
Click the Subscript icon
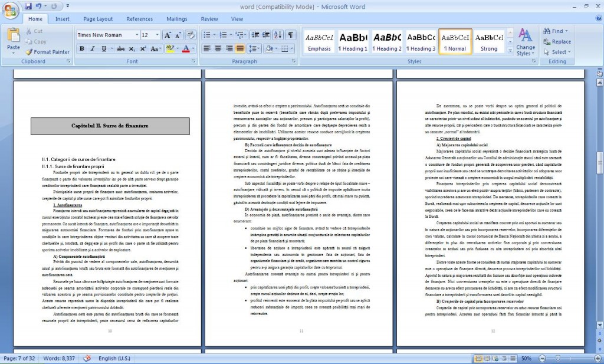coord(133,49)
